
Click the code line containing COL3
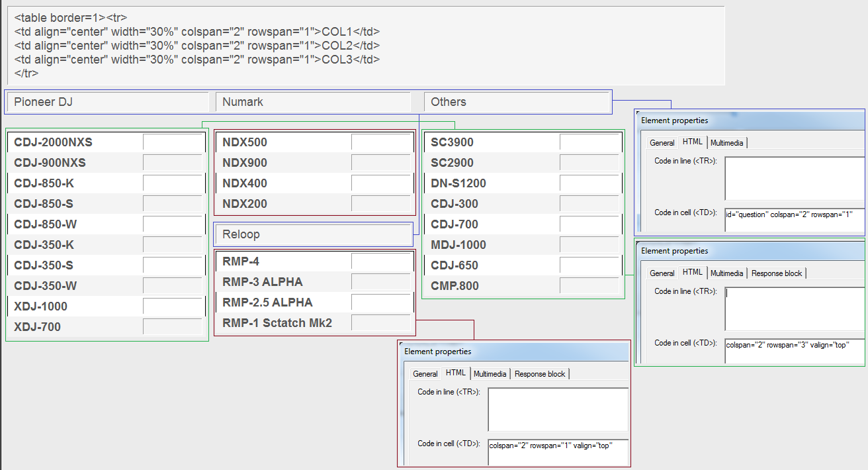pyautogui.click(x=197, y=60)
